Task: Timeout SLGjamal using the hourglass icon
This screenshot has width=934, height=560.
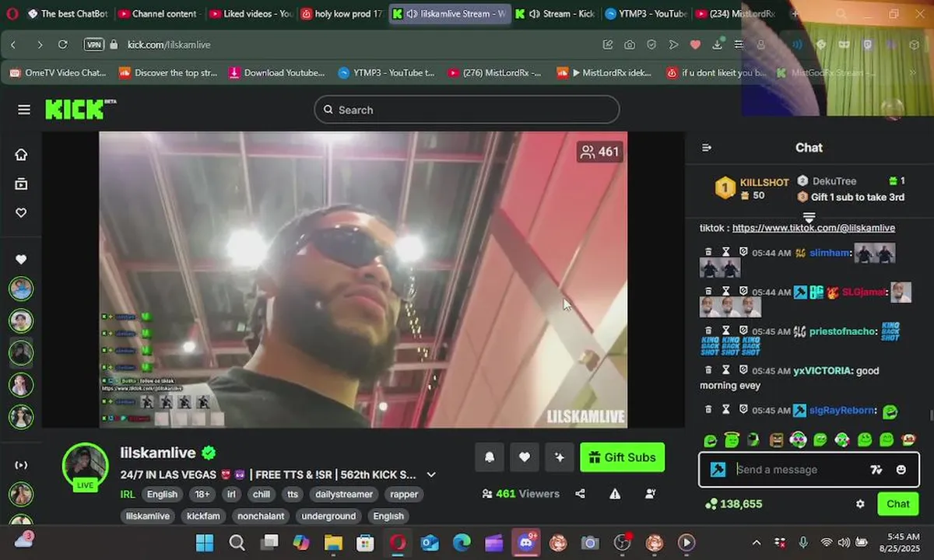Action: coord(725,292)
